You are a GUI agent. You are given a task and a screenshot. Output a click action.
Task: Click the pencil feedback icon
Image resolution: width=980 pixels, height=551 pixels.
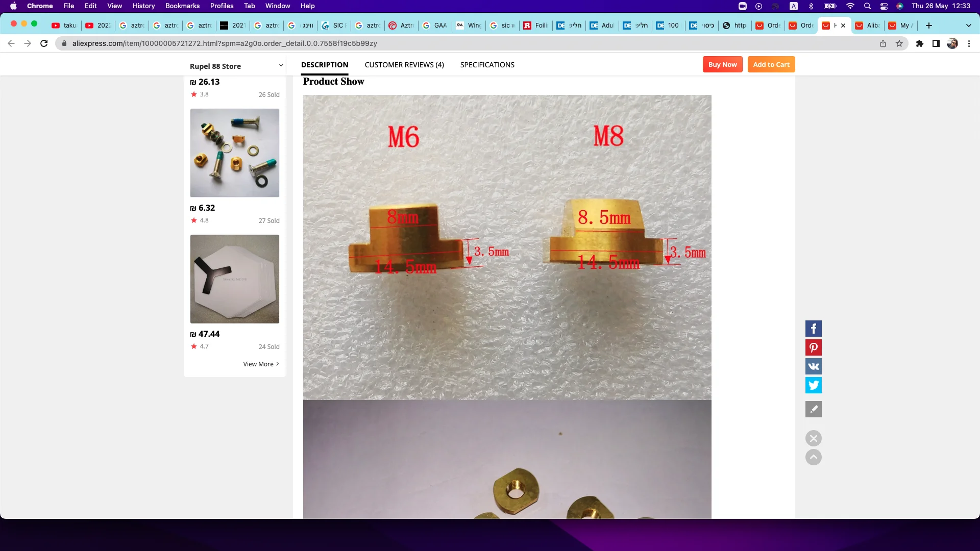point(813,409)
